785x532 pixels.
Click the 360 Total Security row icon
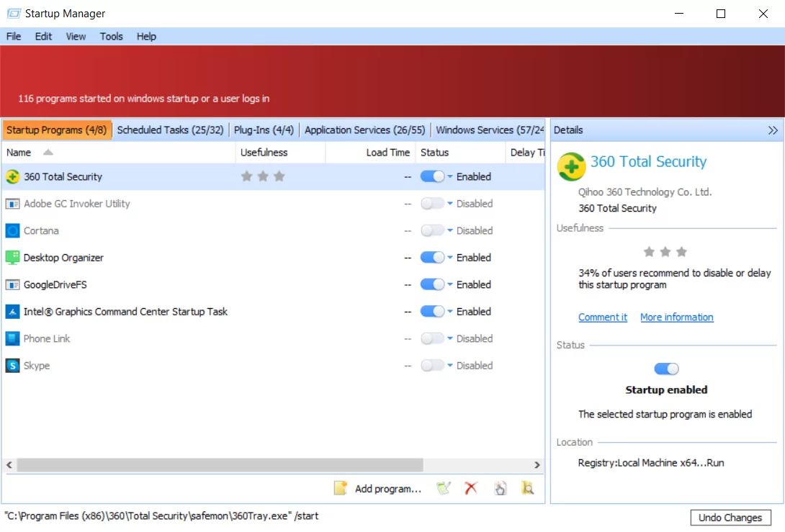coord(12,176)
